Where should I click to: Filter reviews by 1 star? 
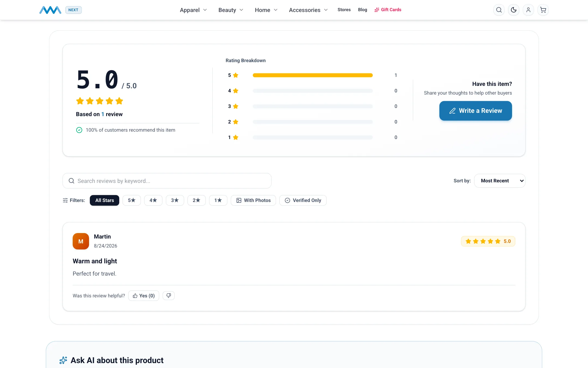[x=218, y=200]
